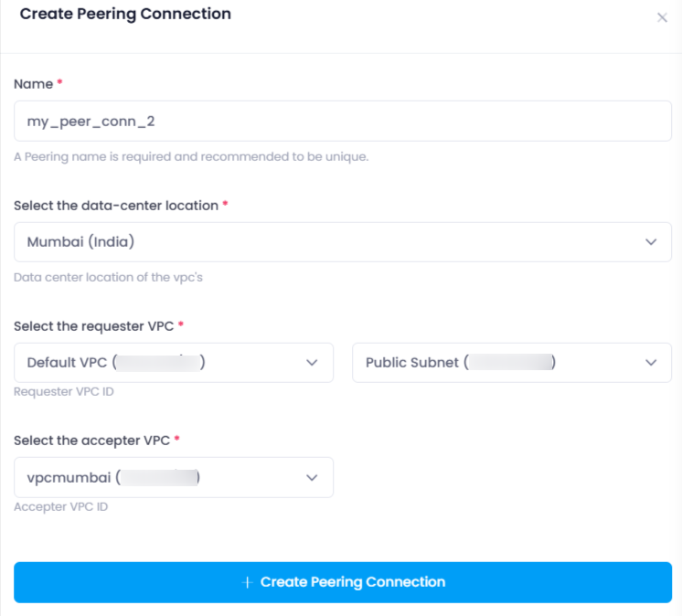Viewport: 682px width, 616px height.
Task: Click the 'Accepter VPC ID' helper text
Action: point(61,507)
